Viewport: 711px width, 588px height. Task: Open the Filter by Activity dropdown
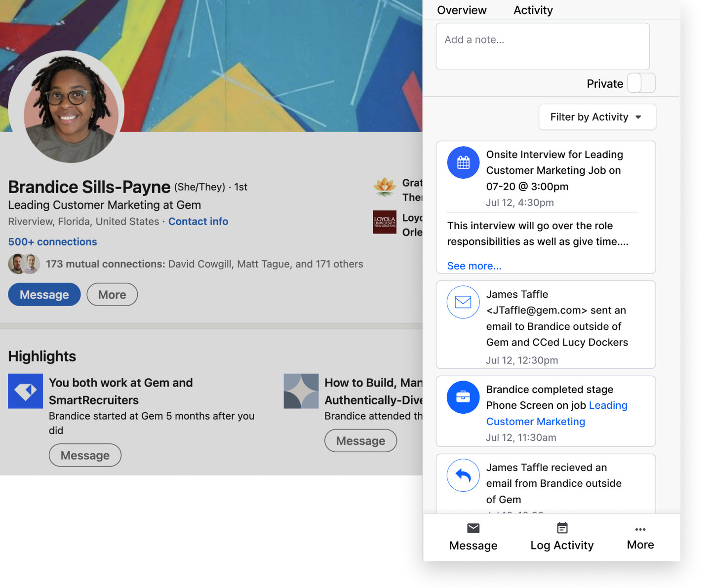tap(597, 117)
